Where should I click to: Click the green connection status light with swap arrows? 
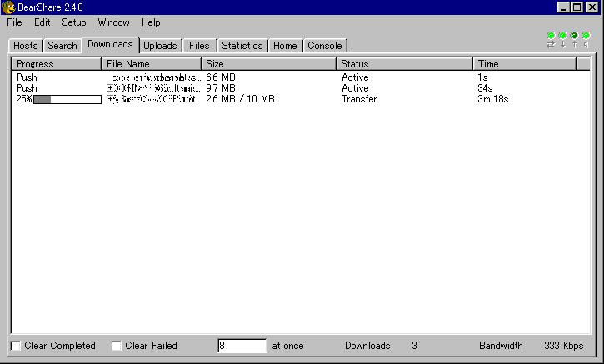[x=551, y=36]
